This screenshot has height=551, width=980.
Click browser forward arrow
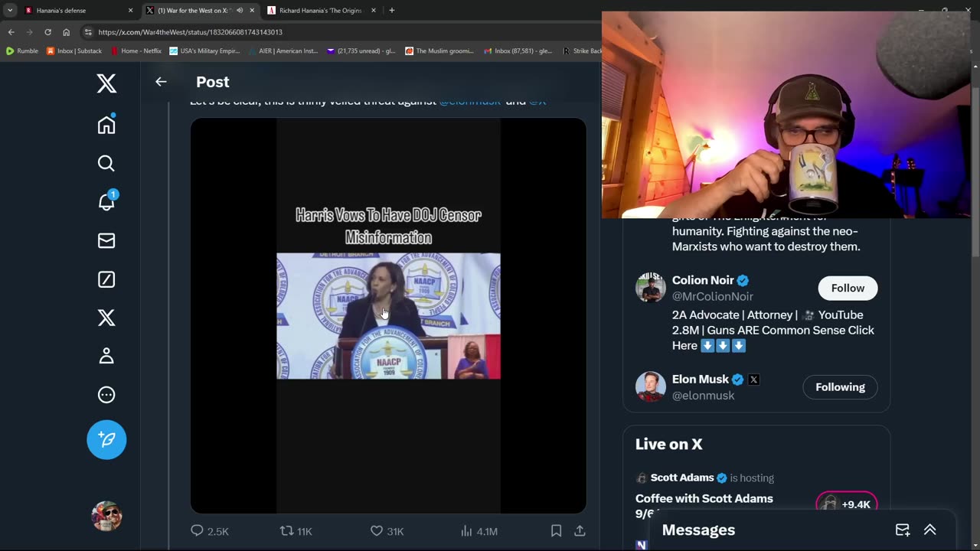[x=29, y=32]
